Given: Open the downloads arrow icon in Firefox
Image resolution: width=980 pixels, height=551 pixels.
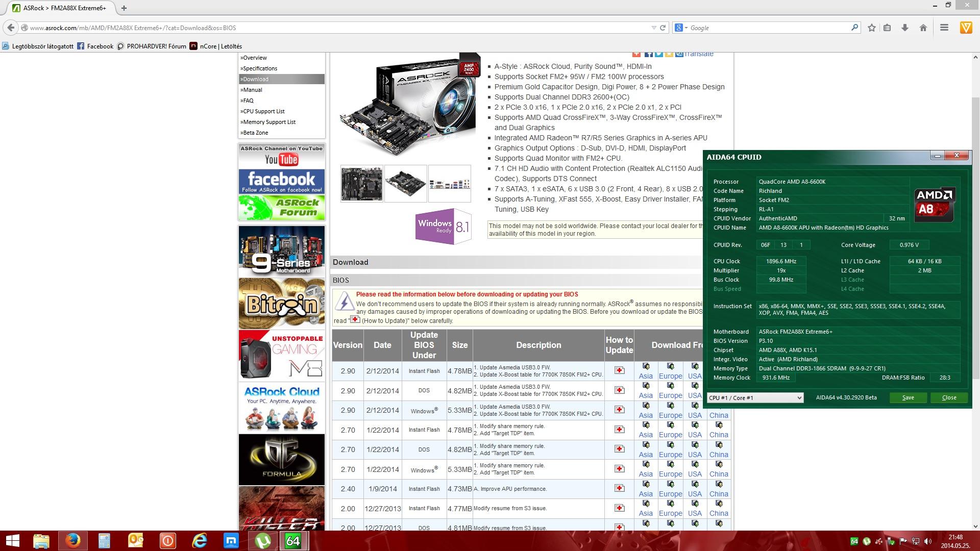Looking at the screenshot, I should (x=905, y=28).
